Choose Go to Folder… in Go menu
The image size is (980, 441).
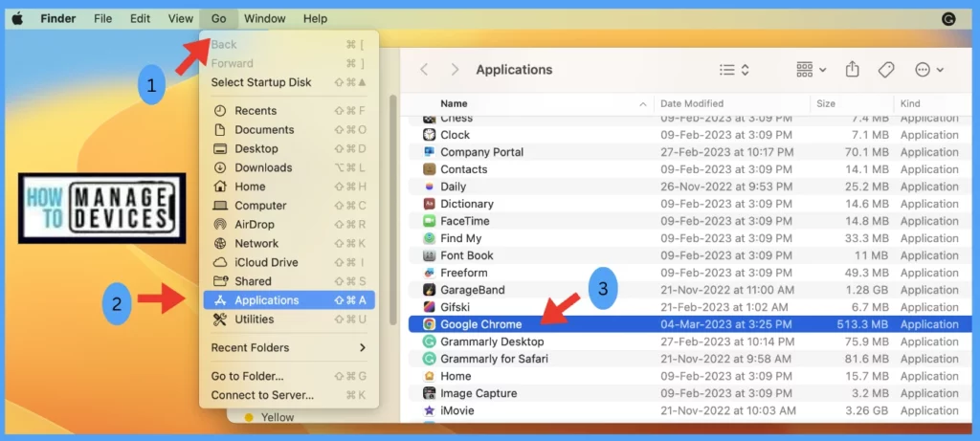pos(288,376)
